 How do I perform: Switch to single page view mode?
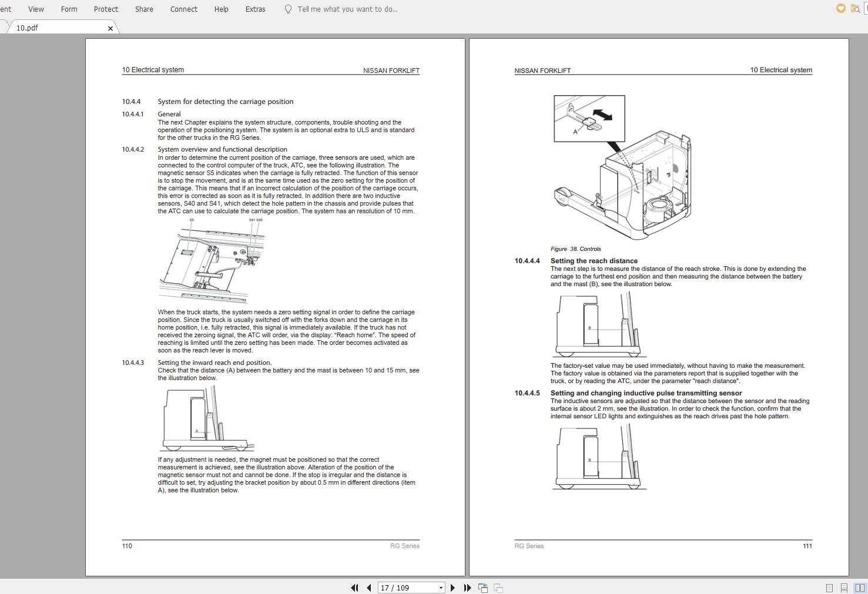click(x=830, y=588)
